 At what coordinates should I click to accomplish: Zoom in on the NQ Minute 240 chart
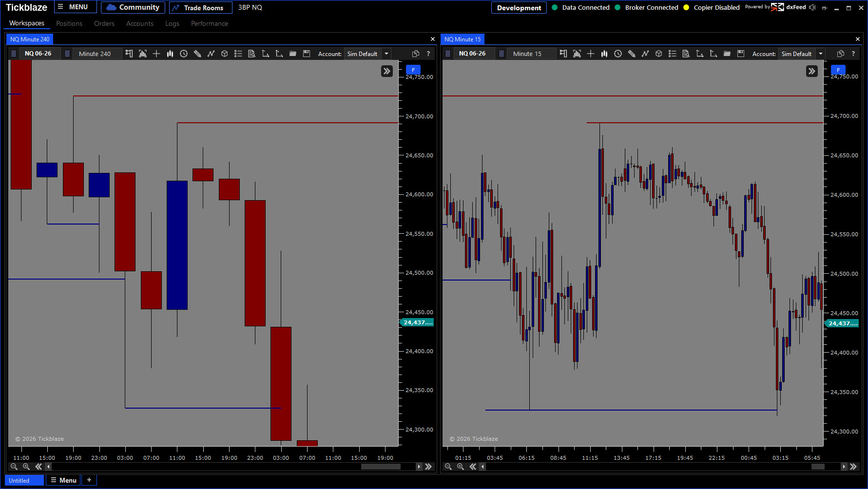coord(26,467)
